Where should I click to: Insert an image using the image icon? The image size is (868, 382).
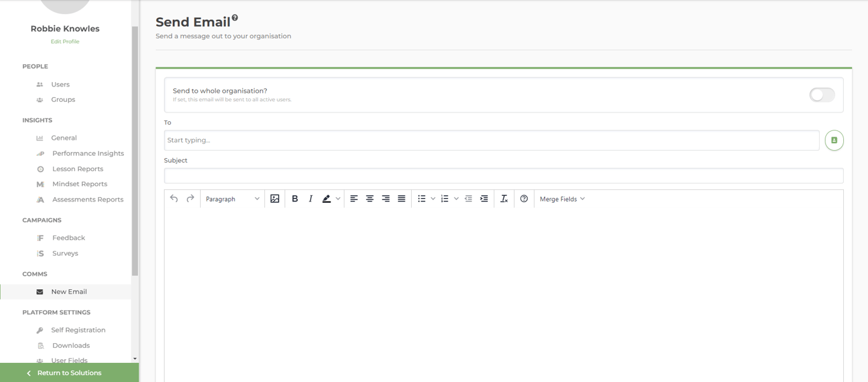click(x=275, y=199)
